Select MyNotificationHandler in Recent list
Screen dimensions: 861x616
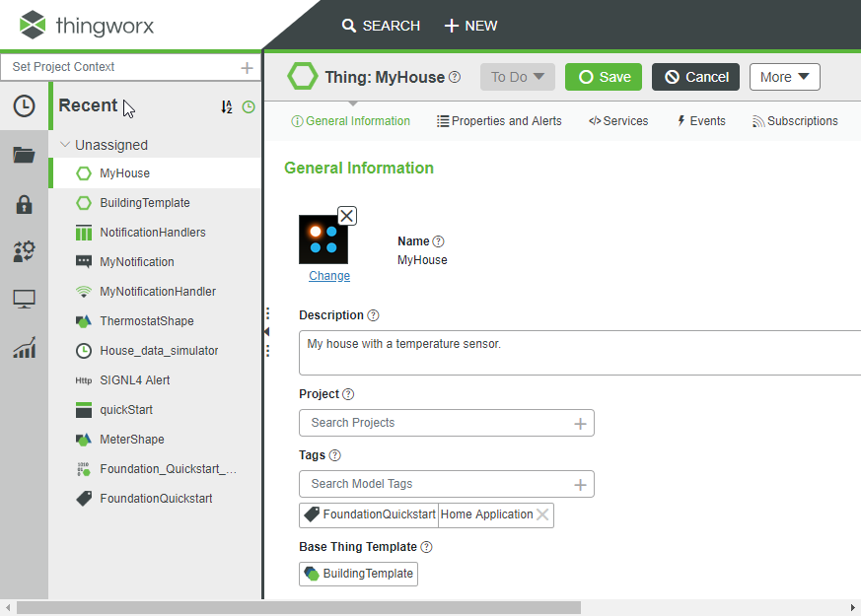pos(156,292)
